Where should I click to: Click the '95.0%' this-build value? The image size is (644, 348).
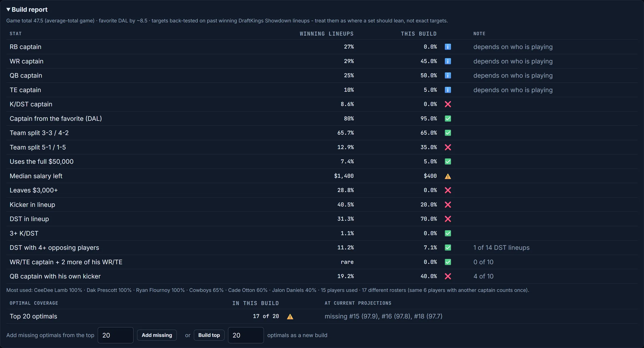tap(429, 119)
